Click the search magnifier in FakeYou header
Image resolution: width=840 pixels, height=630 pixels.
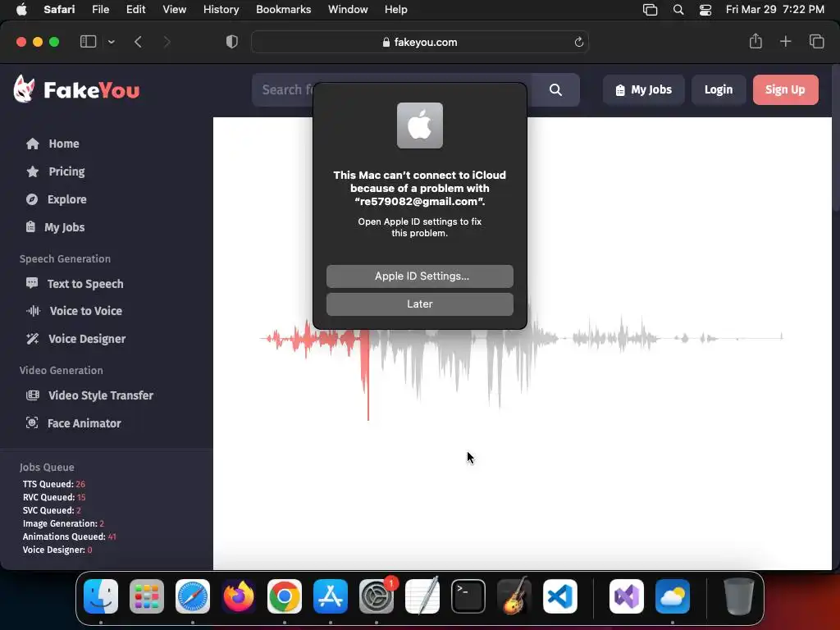pos(555,90)
